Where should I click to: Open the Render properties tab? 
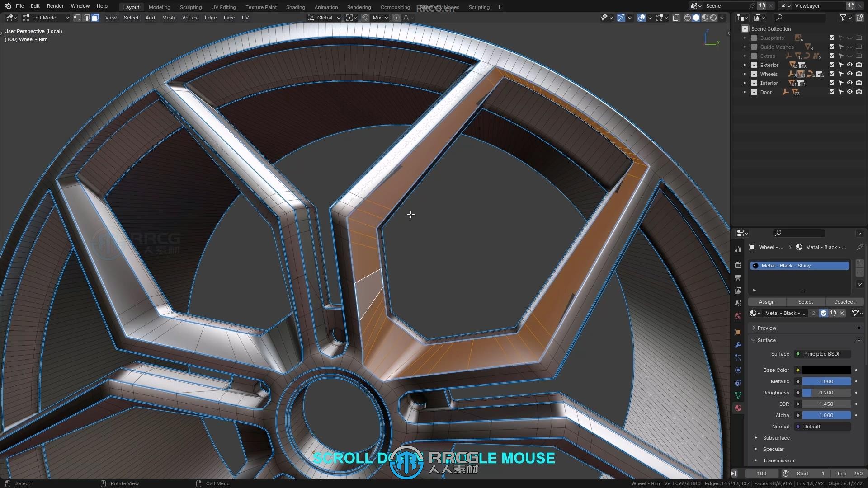(738, 265)
